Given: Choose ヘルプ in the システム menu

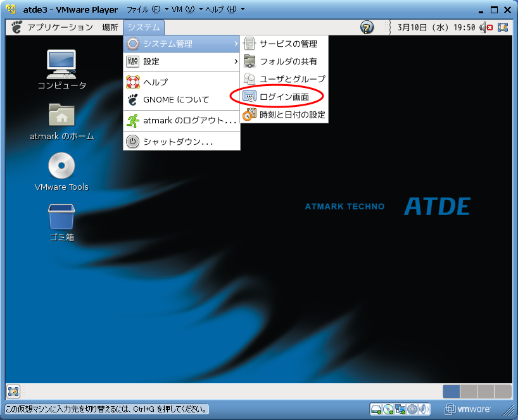Looking at the screenshot, I should click(x=181, y=82).
